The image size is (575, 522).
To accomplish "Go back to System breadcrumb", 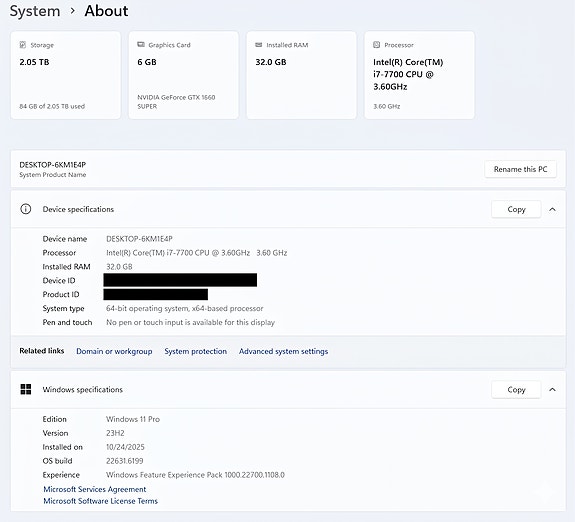I will [35, 11].
